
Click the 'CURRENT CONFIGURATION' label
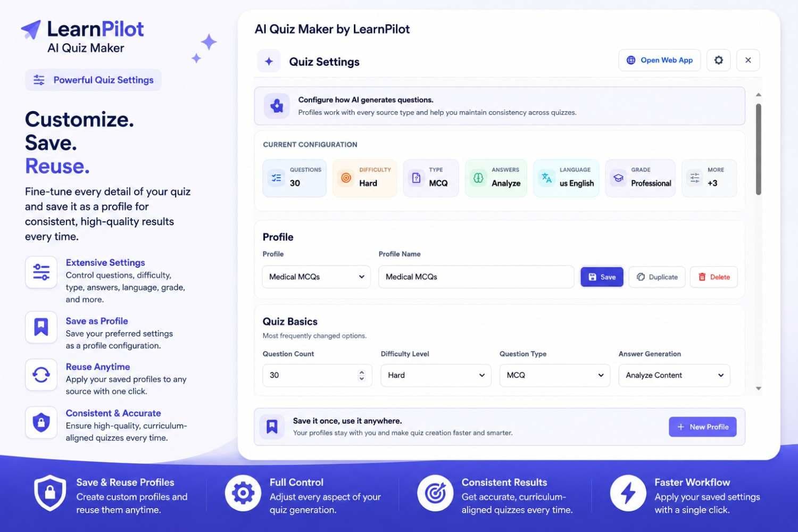pyautogui.click(x=310, y=145)
